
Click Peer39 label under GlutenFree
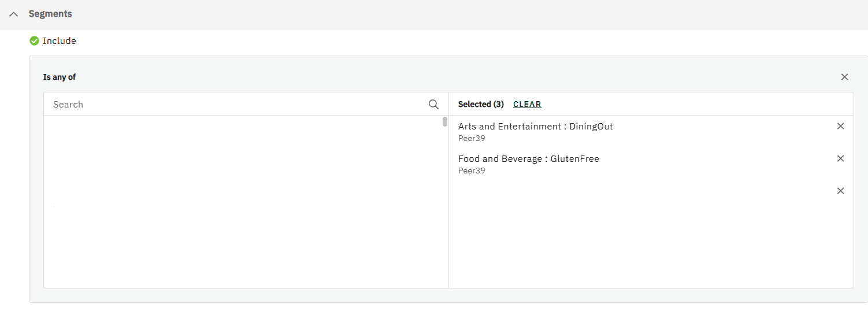coord(472,171)
